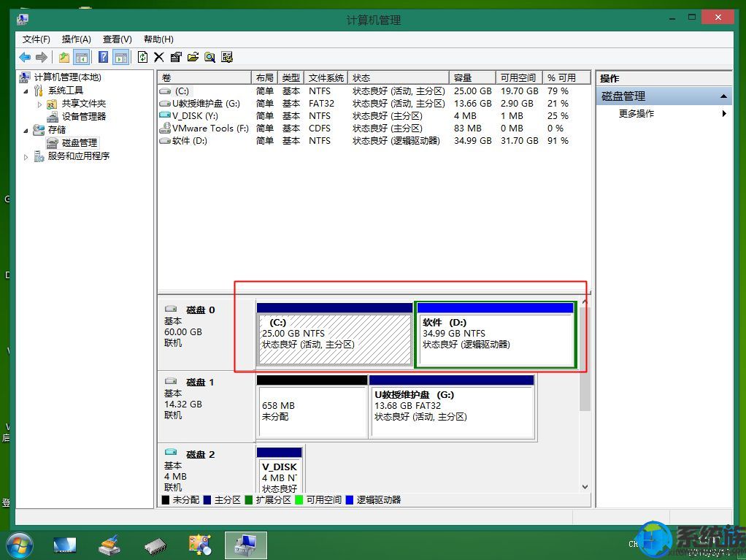This screenshot has width=746, height=560.
Task: Sort by the 容量 column header
Action: pos(472,77)
